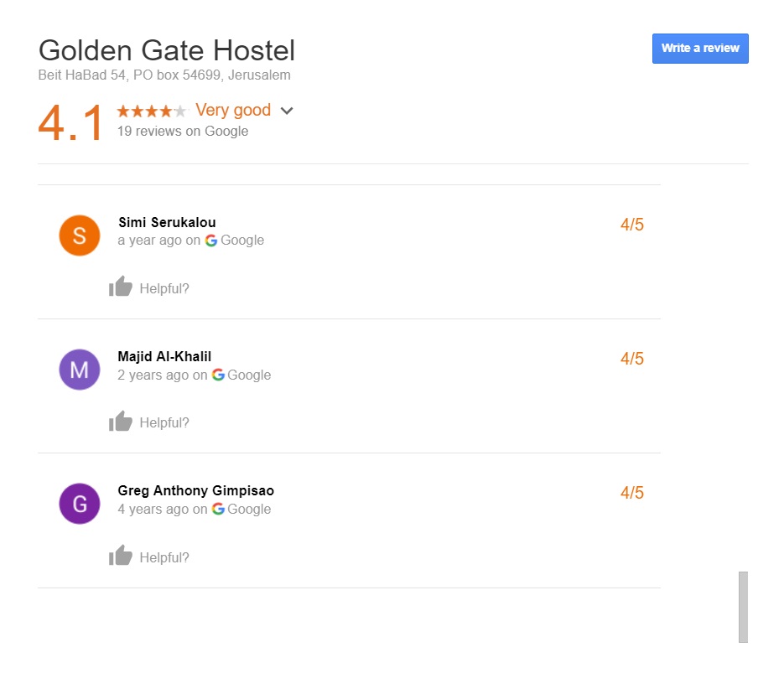Screen dimensions: 784x673
Task: Select reviewer name Simi Serukalou
Action: (167, 222)
